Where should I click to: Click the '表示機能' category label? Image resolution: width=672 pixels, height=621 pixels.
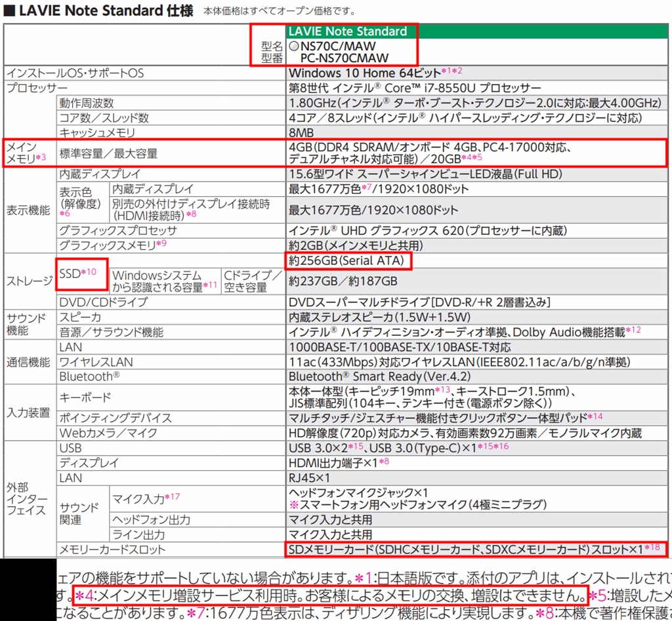click(28, 210)
